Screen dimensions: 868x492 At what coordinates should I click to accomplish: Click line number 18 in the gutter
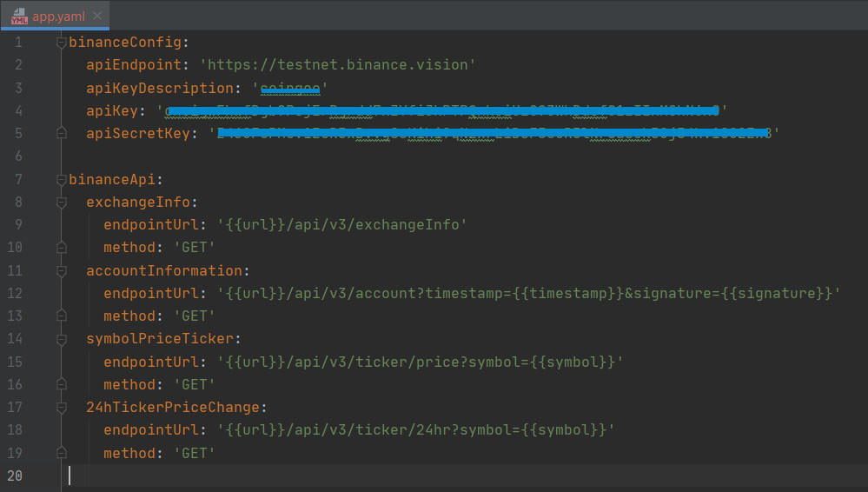15,430
